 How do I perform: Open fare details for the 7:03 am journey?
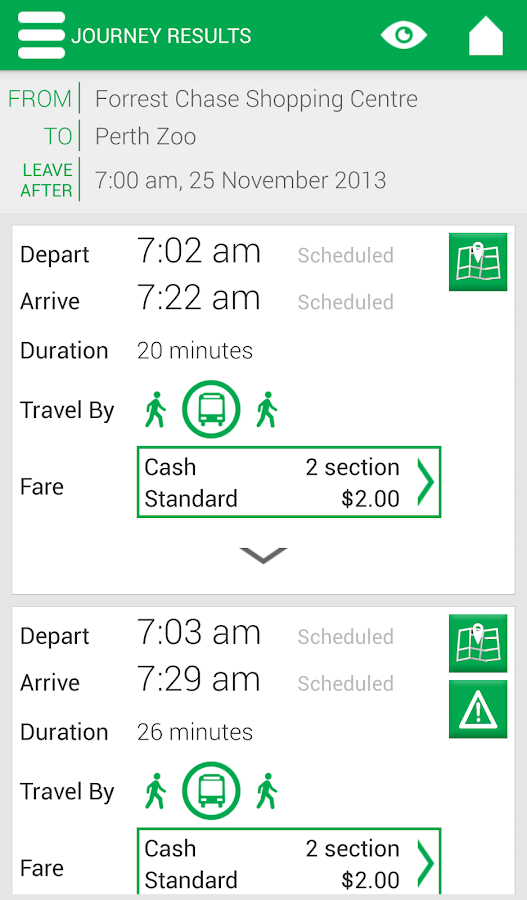coord(289,860)
